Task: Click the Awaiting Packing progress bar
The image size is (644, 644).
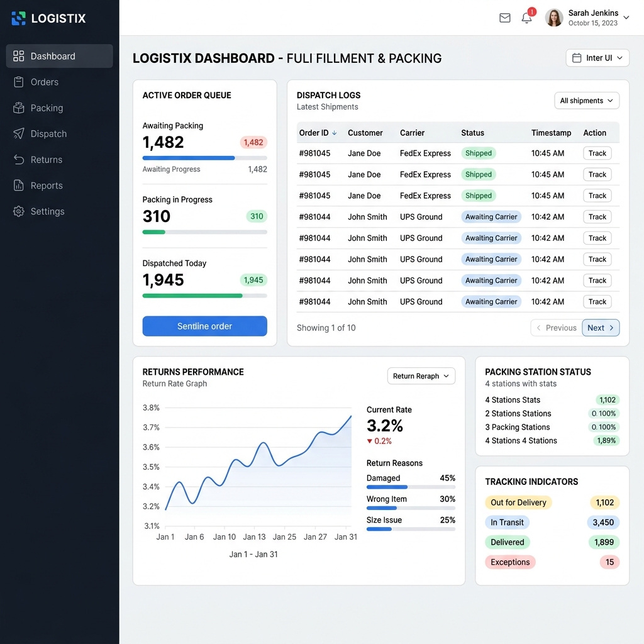Action: click(x=204, y=158)
